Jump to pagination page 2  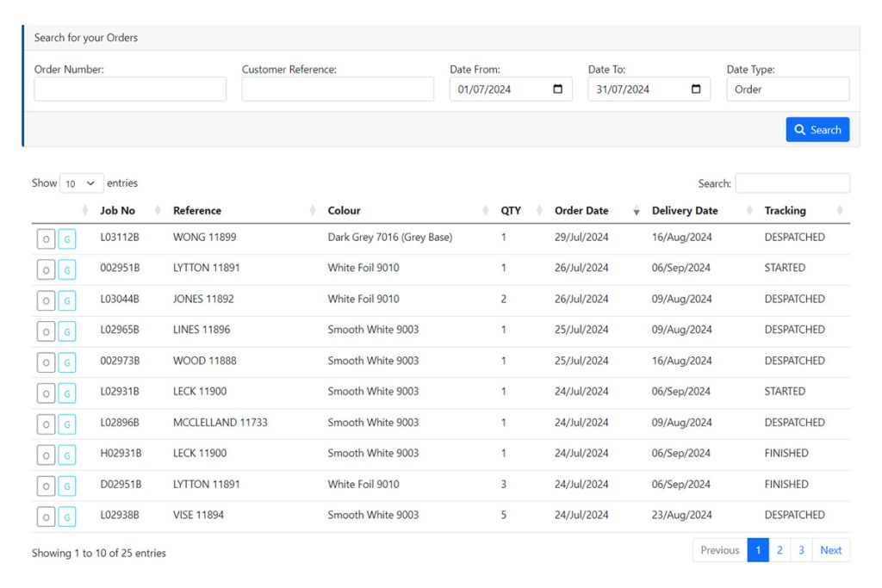click(x=780, y=550)
